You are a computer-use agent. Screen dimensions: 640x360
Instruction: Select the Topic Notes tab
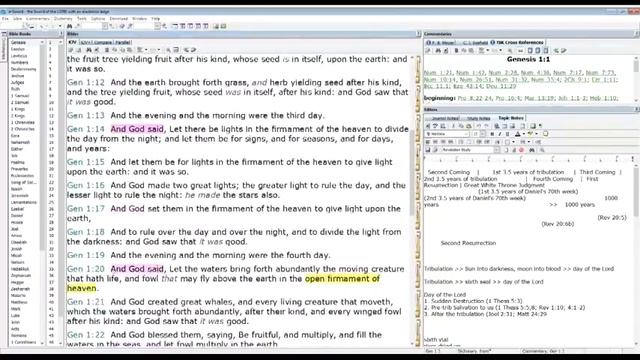[x=511, y=118]
